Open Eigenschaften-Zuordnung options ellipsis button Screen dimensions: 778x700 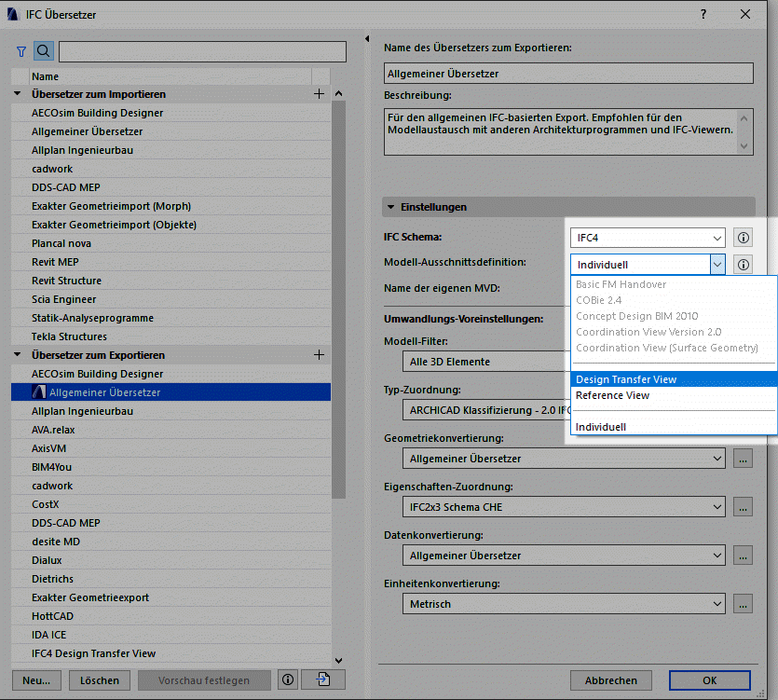click(743, 507)
